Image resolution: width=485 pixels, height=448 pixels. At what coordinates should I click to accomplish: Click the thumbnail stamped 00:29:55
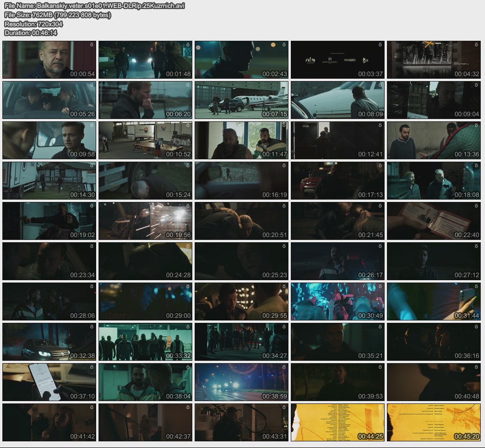click(x=242, y=302)
